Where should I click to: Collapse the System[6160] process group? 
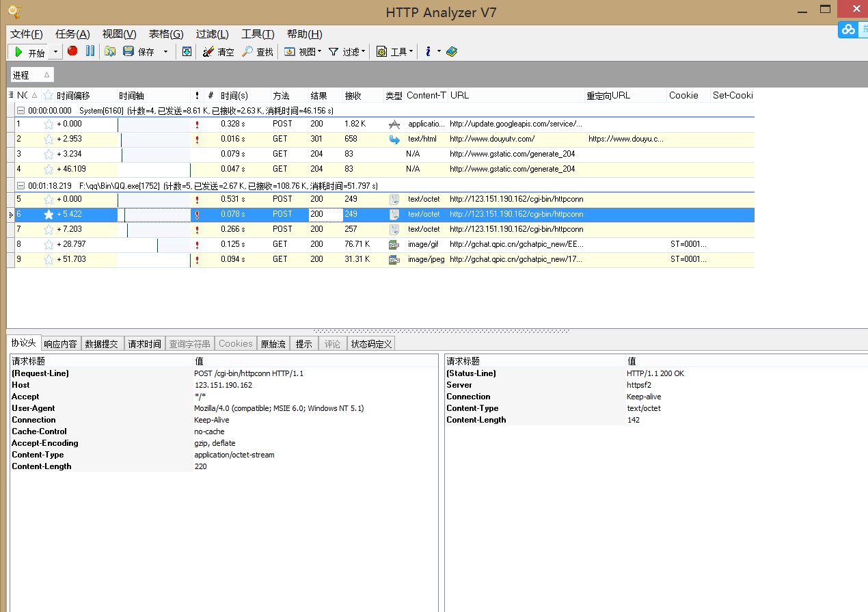coord(21,110)
